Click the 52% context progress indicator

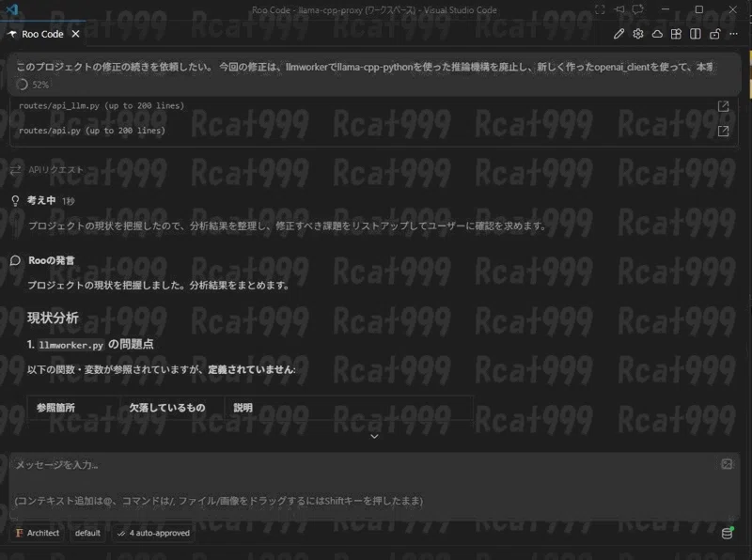pos(33,85)
